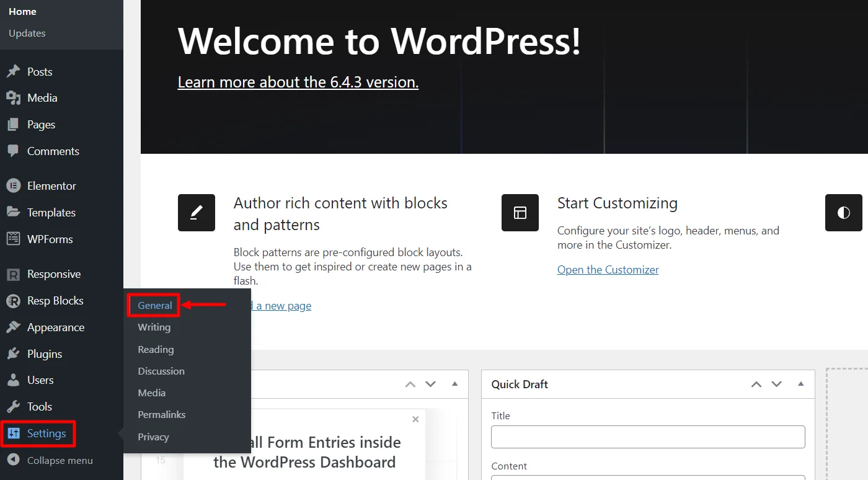Image resolution: width=868 pixels, height=480 pixels.
Task: Click the Plugins plug icon
Action: click(x=14, y=354)
